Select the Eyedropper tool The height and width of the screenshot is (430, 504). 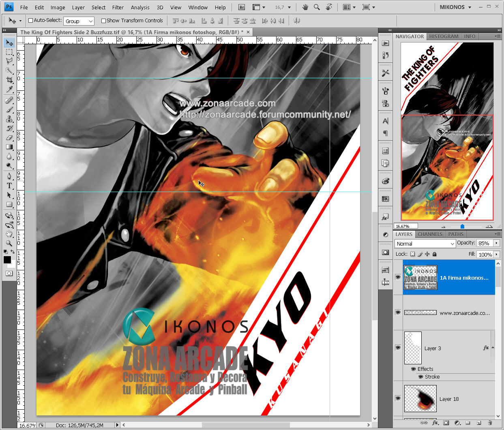(x=9, y=90)
